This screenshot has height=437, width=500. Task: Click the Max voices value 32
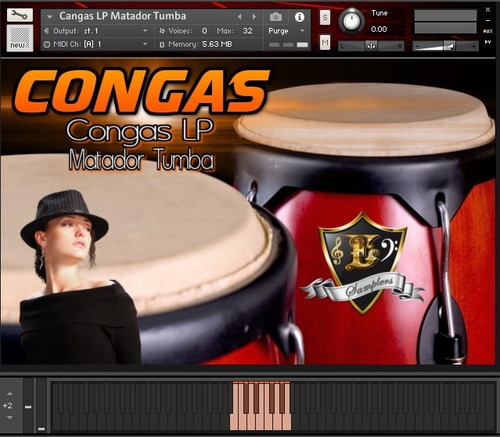247,31
